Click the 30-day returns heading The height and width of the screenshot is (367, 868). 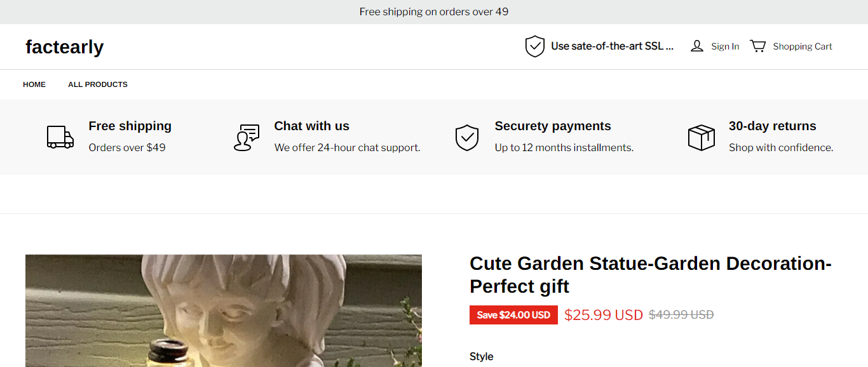[773, 126]
